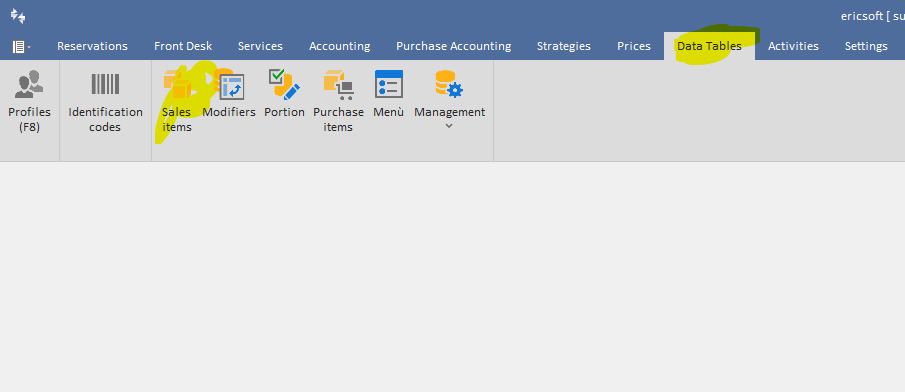Select the Data Tables tab

709,46
